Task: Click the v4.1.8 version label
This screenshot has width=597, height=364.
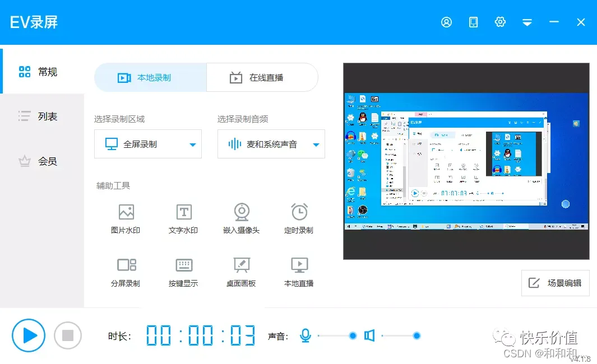Action: click(x=580, y=358)
